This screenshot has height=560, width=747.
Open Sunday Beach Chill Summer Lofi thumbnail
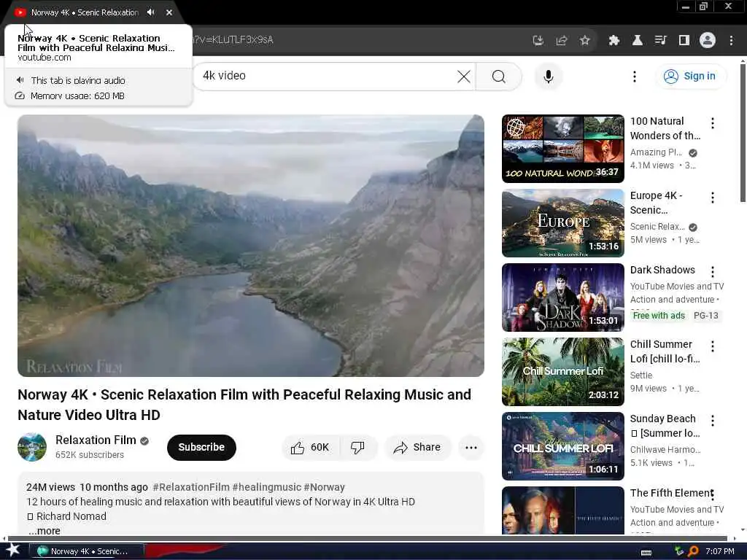(562, 446)
